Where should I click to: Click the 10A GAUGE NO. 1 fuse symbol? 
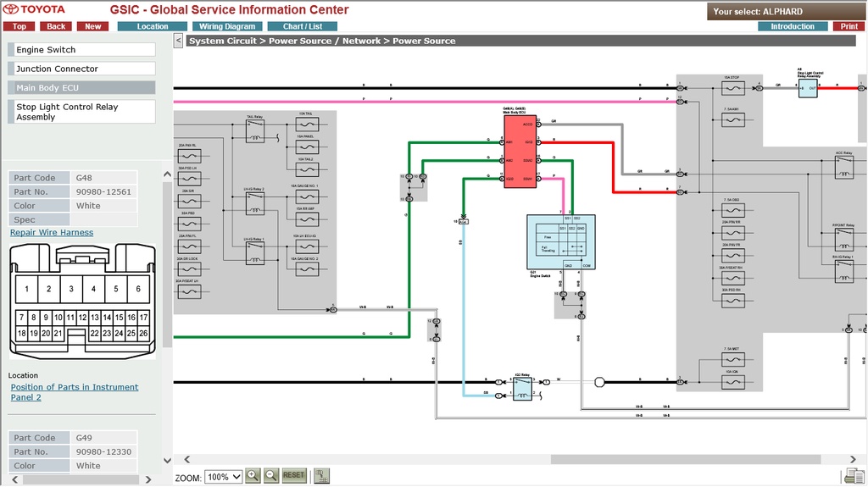pyautogui.click(x=307, y=196)
